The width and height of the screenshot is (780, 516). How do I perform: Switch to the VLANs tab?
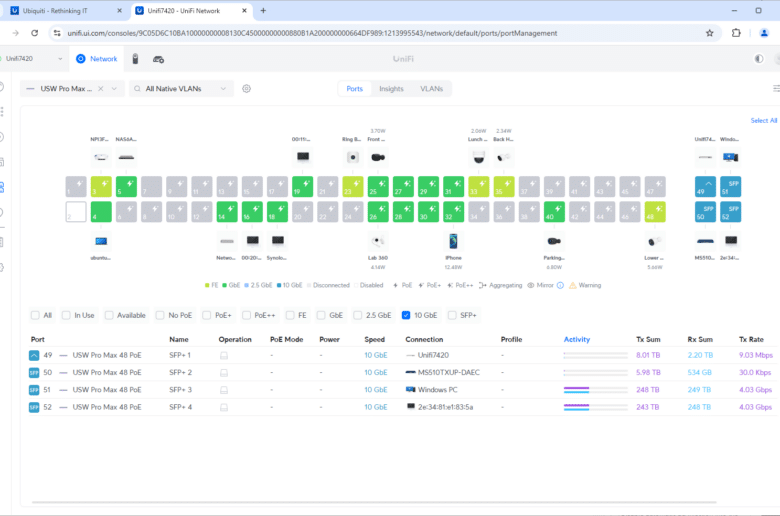(x=431, y=89)
